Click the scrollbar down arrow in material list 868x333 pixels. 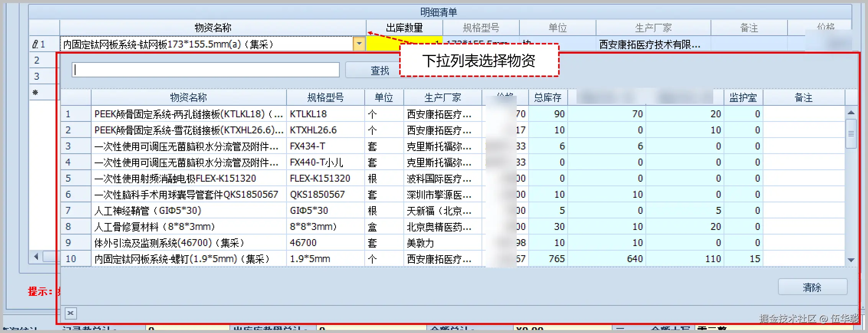[851, 260]
